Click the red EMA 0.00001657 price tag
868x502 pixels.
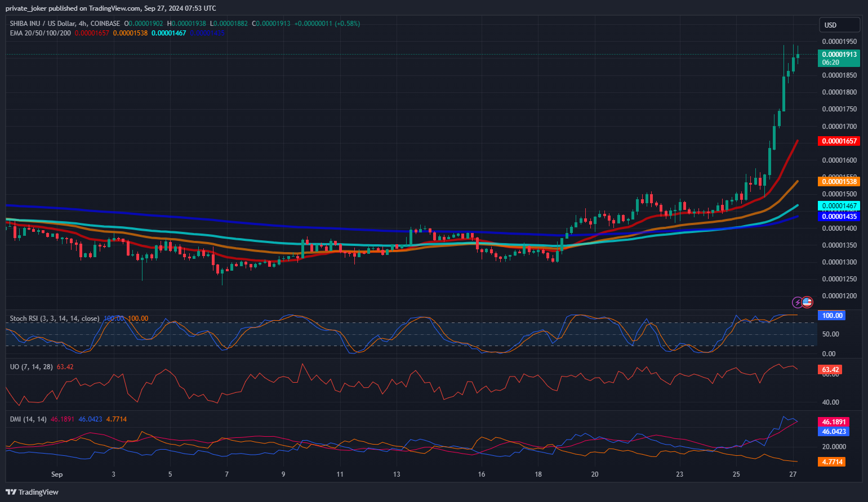pyautogui.click(x=839, y=141)
